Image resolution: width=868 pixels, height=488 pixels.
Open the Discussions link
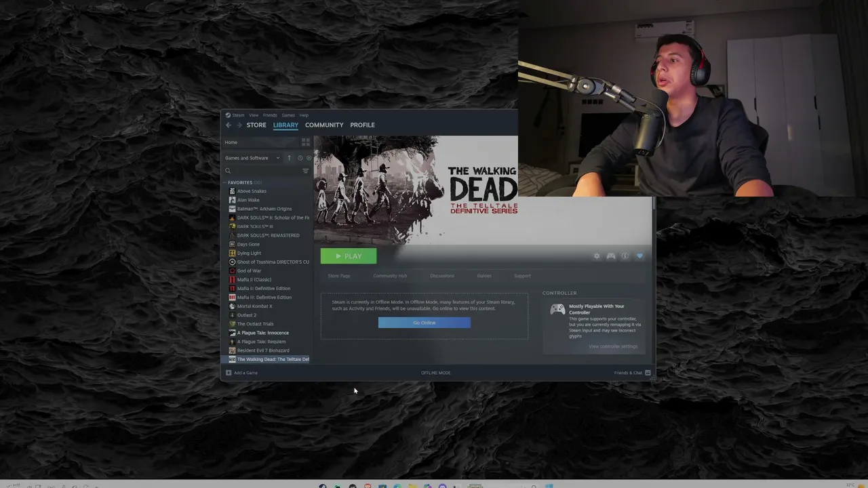pyautogui.click(x=442, y=276)
